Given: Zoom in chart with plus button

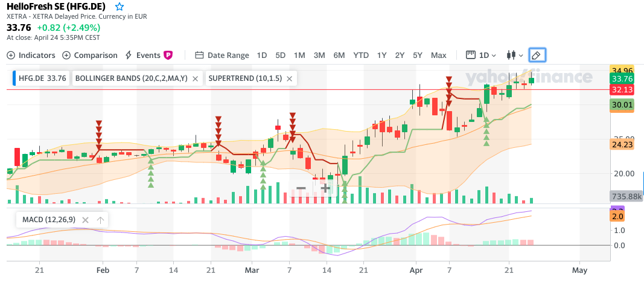Looking at the screenshot, I should click(x=325, y=188).
